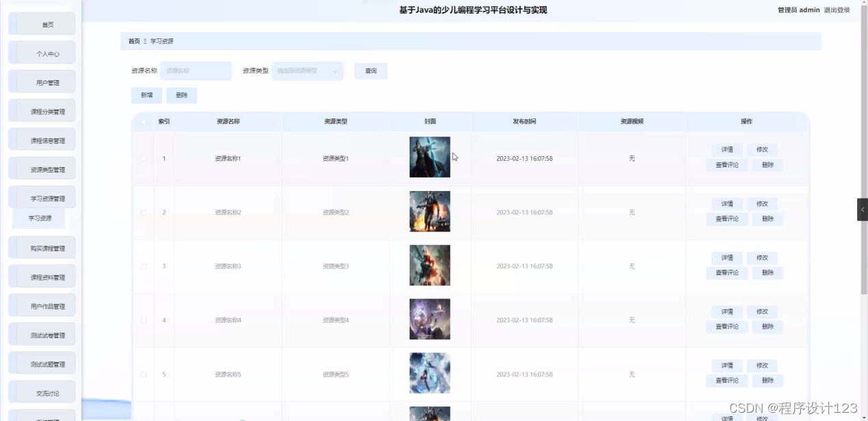
Task: Click 删除 in row 资源名称3
Action: tap(767, 273)
